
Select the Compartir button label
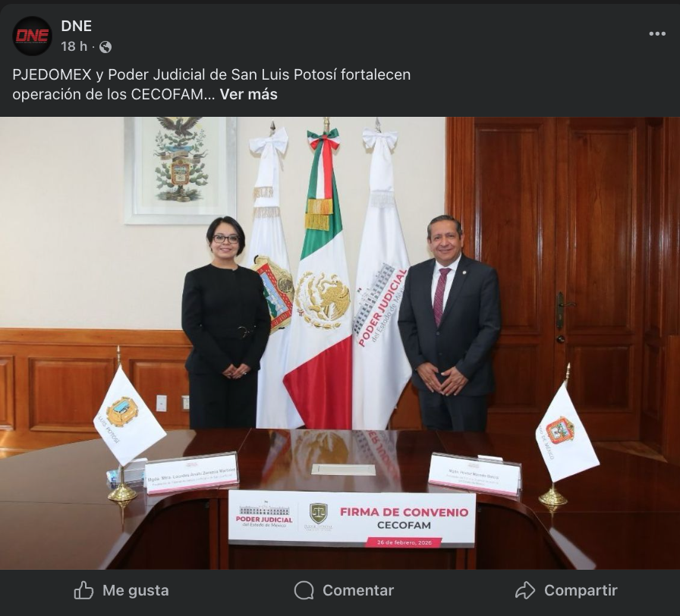tap(581, 590)
